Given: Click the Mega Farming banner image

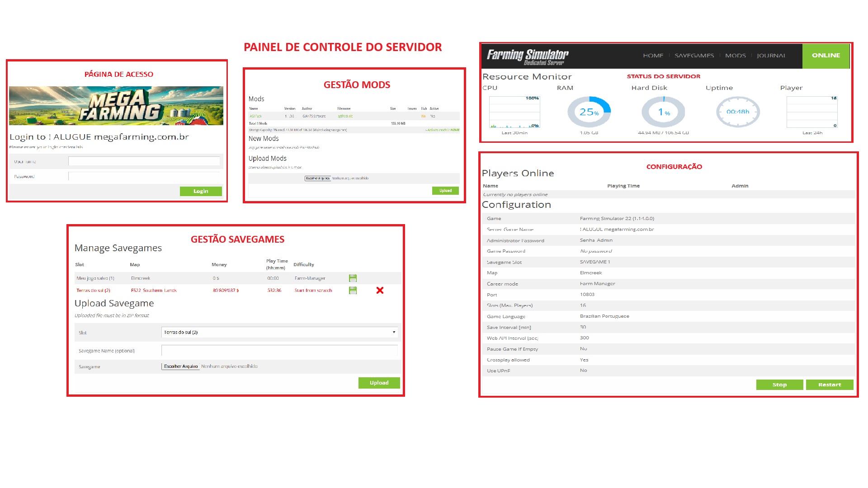Looking at the screenshot, I should click(116, 106).
